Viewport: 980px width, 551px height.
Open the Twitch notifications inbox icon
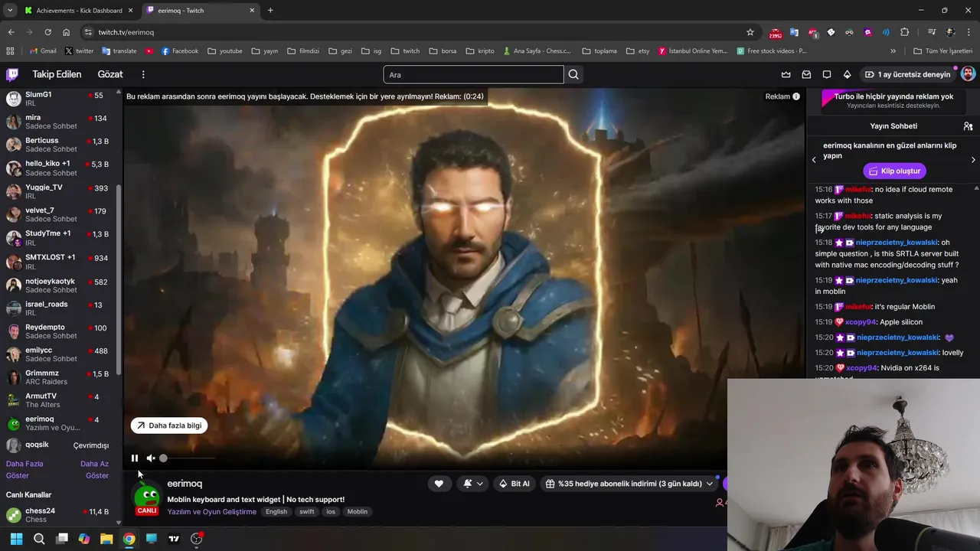click(x=806, y=74)
